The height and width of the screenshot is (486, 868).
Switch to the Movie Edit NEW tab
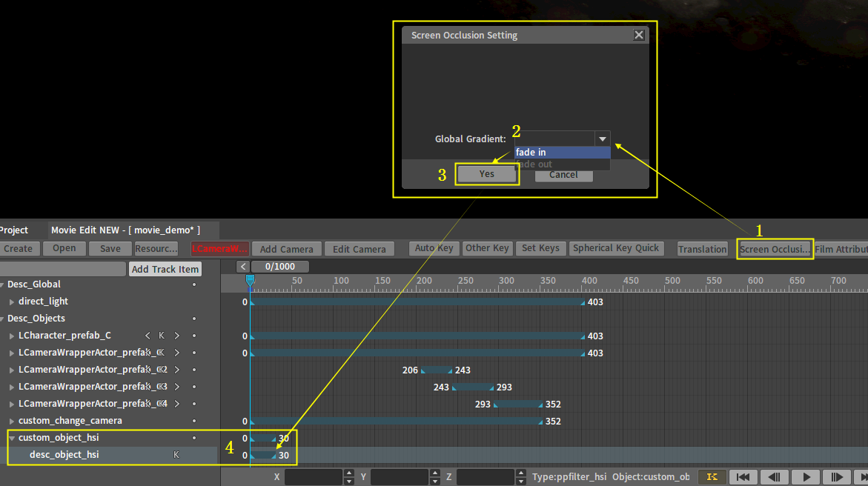point(125,230)
